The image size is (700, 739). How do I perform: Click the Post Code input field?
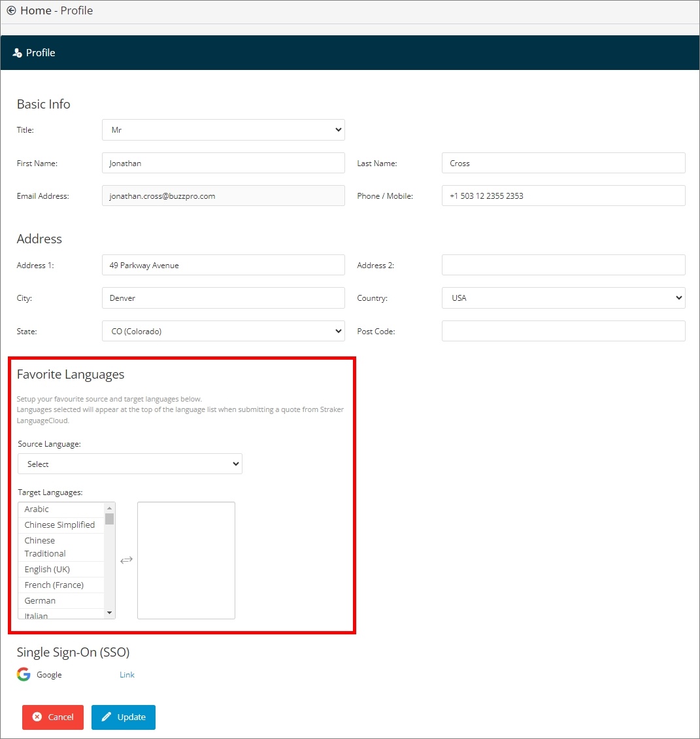coord(563,331)
